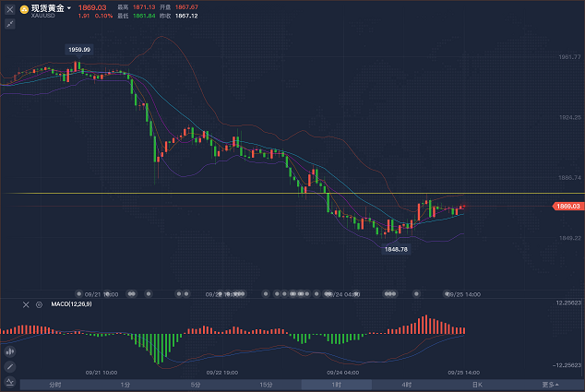The image size is (585, 392).
Task: Remove the MACD indicator with its X icon
Action: [x=25, y=303]
